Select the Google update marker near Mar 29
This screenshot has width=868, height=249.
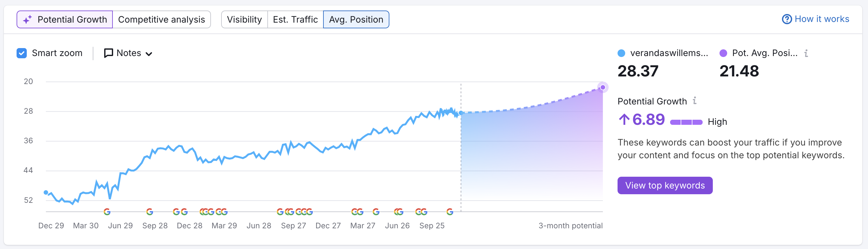point(221,212)
